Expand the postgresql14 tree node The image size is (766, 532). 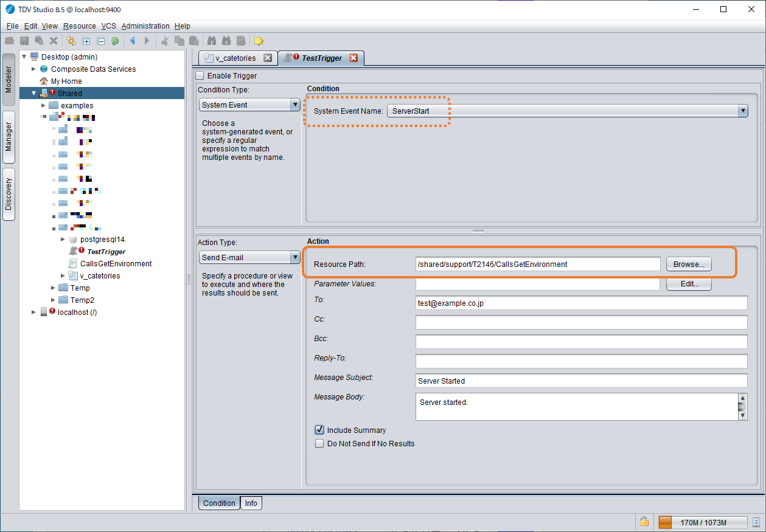[63, 240]
